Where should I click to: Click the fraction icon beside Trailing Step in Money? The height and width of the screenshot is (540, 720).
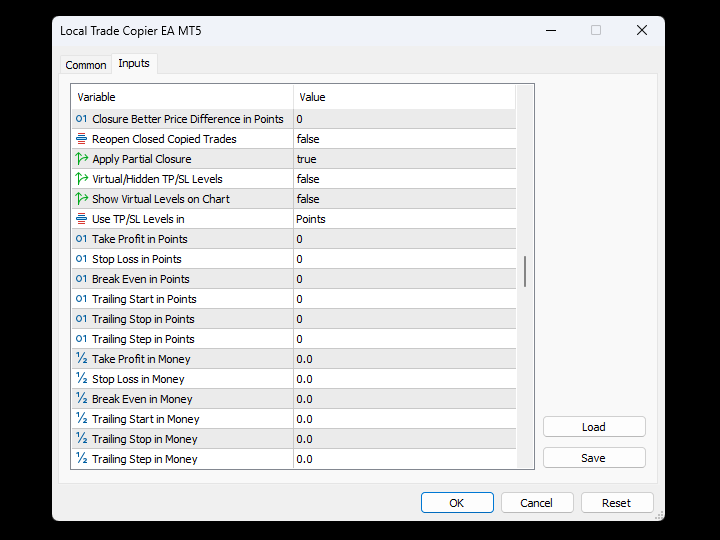pyautogui.click(x=81, y=458)
